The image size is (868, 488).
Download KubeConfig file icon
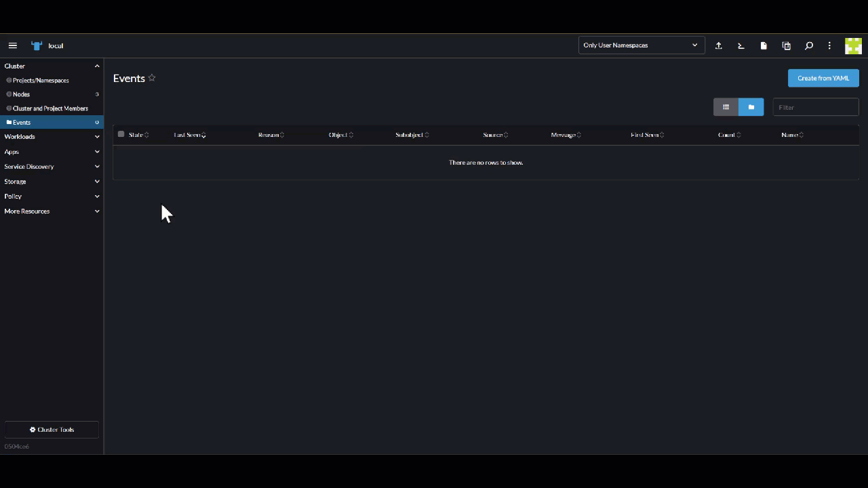click(x=764, y=45)
